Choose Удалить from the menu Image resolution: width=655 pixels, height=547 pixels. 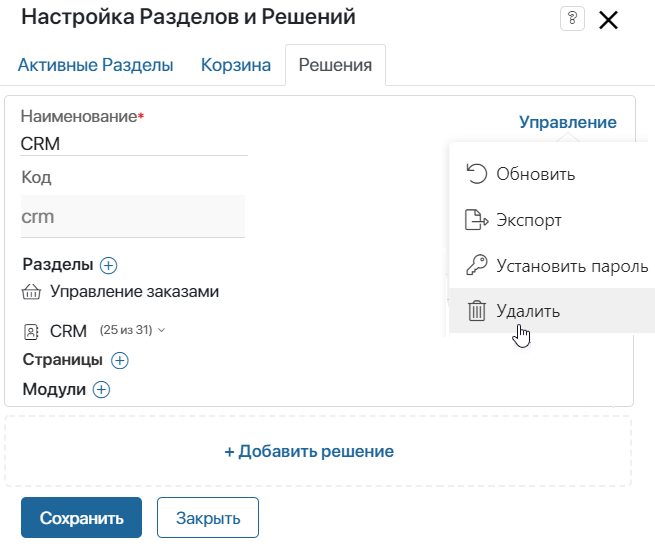point(552,310)
